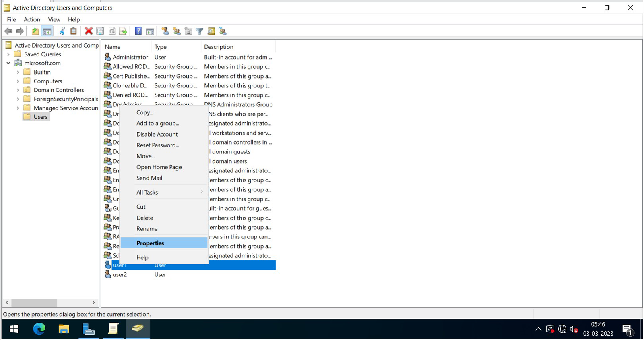Image resolution: width=644 pixels, height=340 pixels.
Task: Create a new group with toolbar icon
Action: (177, 31)
